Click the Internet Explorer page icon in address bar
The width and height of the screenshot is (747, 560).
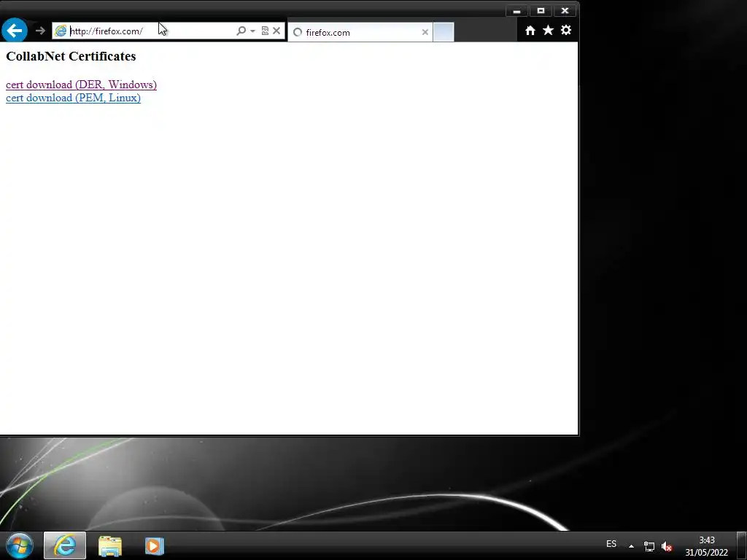(61, 31)
